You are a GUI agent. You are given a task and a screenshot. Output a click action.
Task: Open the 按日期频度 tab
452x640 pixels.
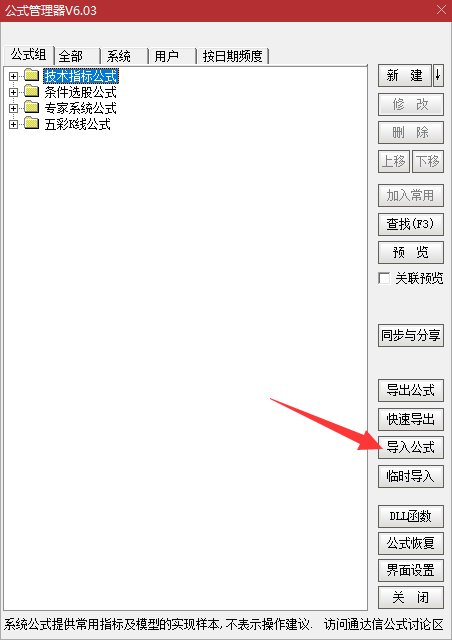pyautogui.click(x=233, y=56)
